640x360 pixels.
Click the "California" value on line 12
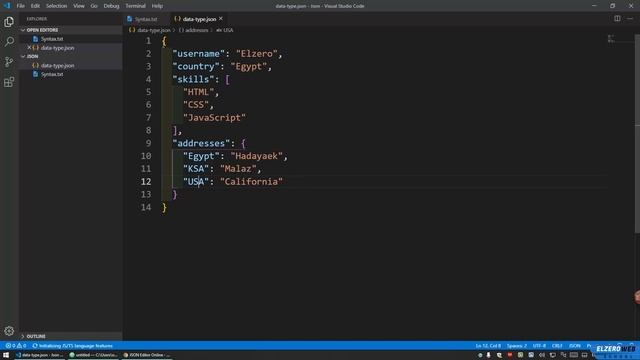[x=251, y=182]
